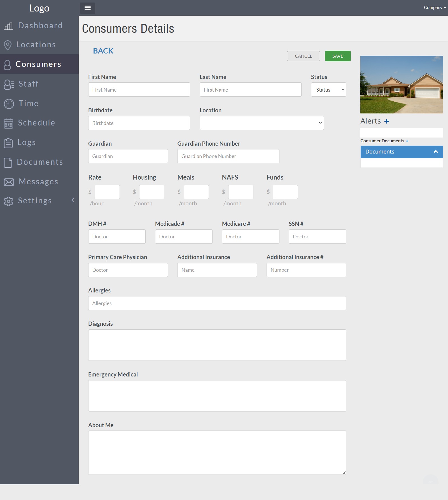This screenshot has height=500, width=448.
Task: Click the Logs clipboard icon
Action: coord(8,143)
